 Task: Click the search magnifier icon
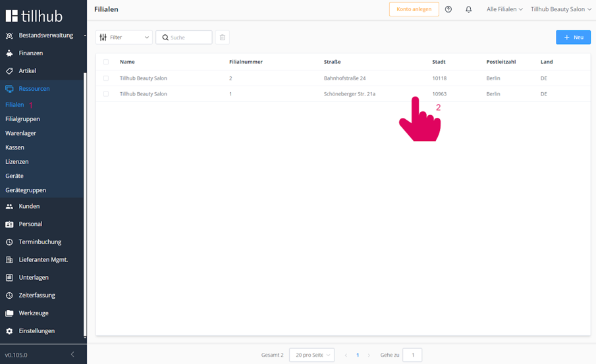tap(165, 38)
